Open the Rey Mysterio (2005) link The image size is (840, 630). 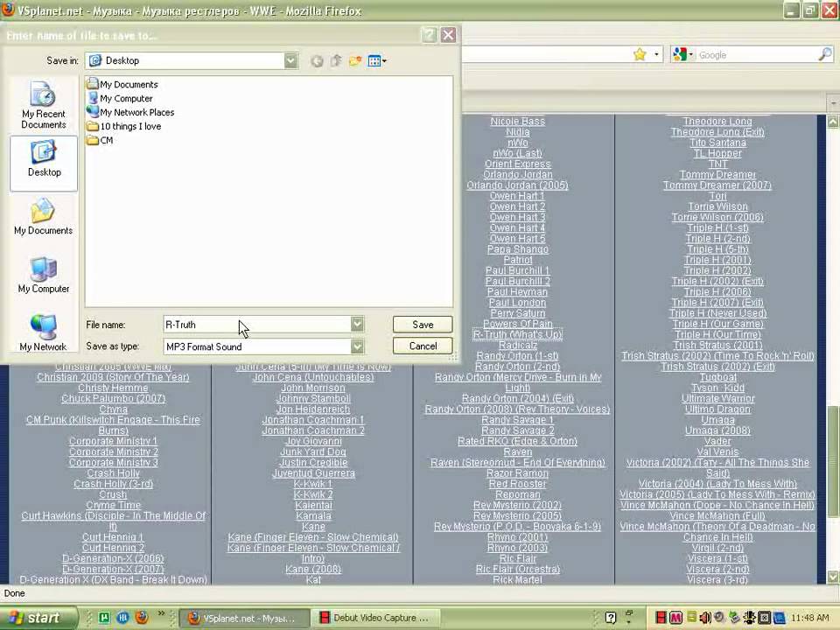point(517,516)
